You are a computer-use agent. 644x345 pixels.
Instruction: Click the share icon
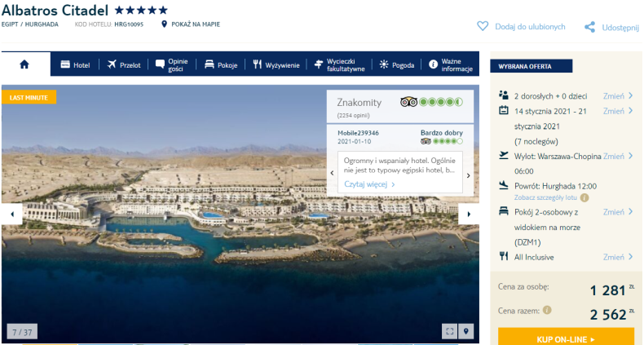[x=589, y=27]
